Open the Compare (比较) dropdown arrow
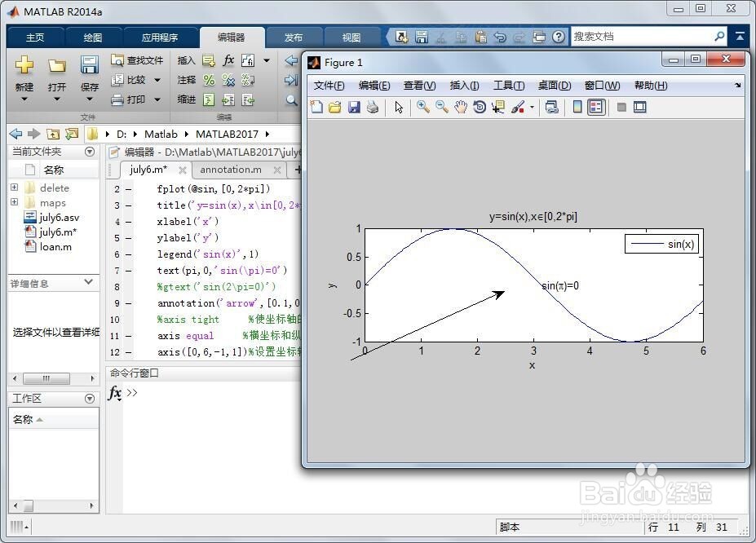The image size is (756, 543). (x=157, y=80)
